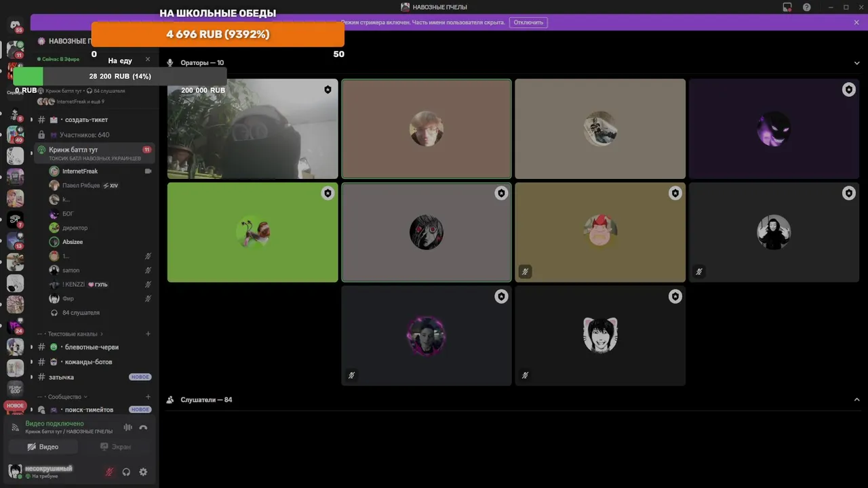The height and width of the screenshot is (488, 868).
Task: Click moderator badge on camera video tile
Action: click(x=328, y=89)
